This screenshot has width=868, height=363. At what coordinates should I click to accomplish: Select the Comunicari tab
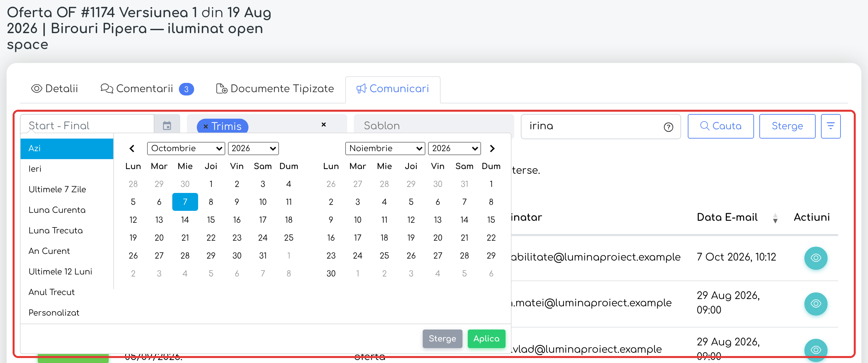(x=393, y=89)
